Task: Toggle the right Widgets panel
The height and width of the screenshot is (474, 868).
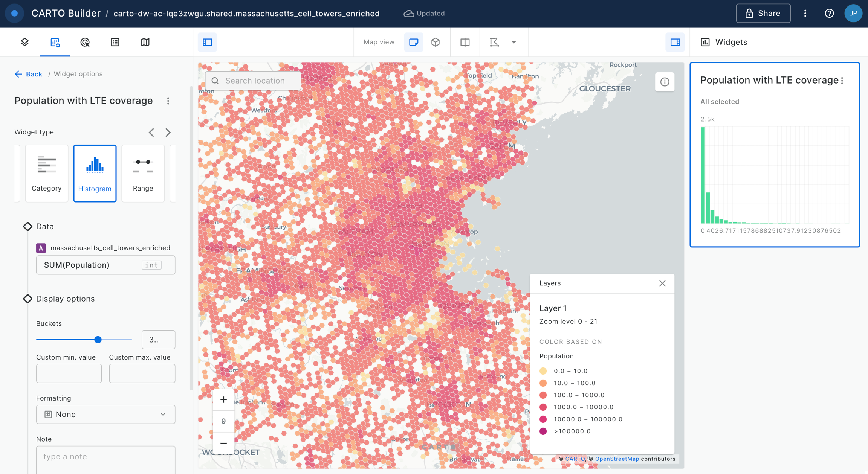Action: coord(675,42)
